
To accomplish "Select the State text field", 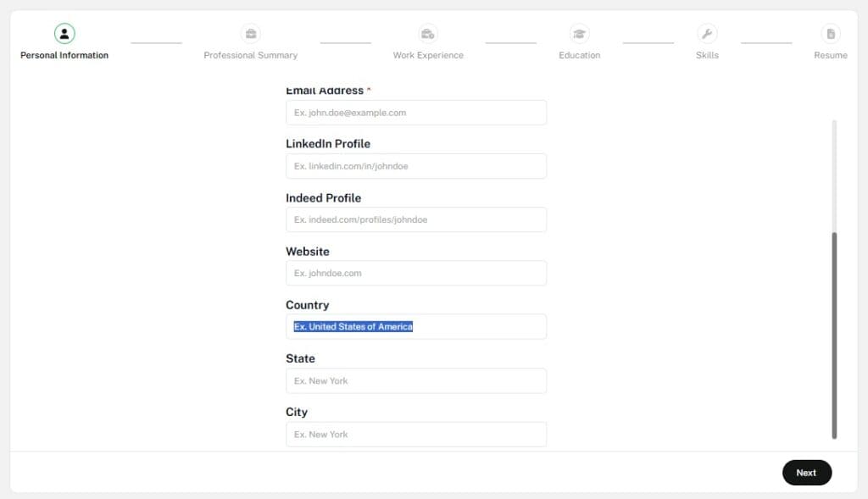I will [x=416, y=380].
